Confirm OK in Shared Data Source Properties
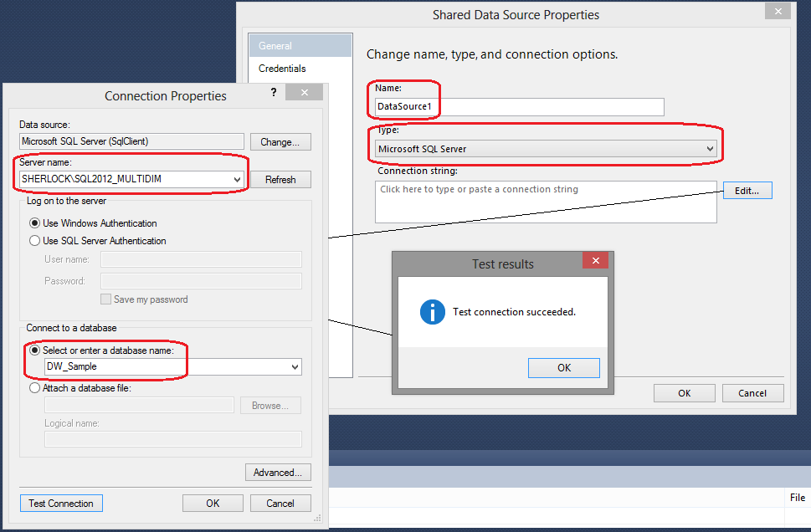Image resolution: width=811 pixels, height=532 pixels. point(685,393)
